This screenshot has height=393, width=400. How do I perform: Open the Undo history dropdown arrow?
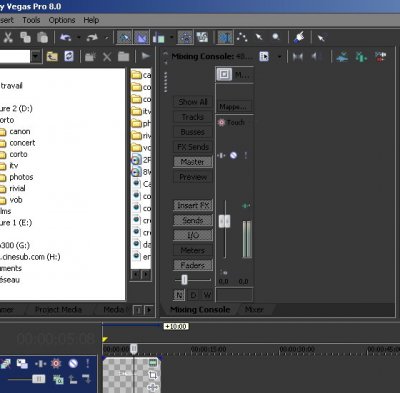(x=79, y=38)
